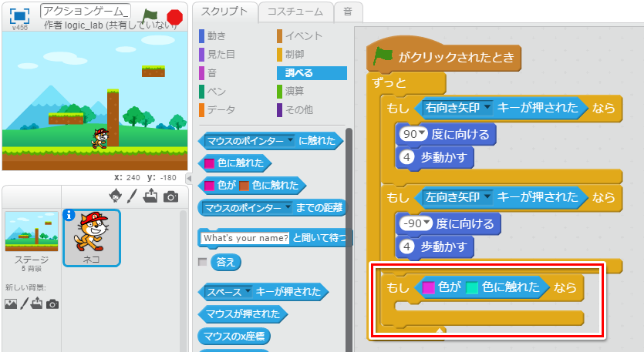The width and height of the screenshot is (644, 352).
Task: Select the ネコ sprite thumbnail
Action: click(92, 238)
